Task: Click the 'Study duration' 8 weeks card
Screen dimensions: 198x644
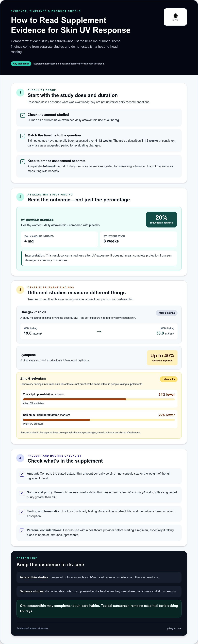Action: (138, 239)
